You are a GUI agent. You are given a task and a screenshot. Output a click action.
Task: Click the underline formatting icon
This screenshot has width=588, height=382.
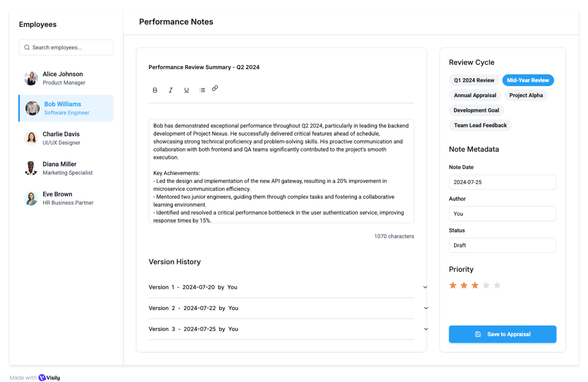pyautogui.click(x=186, y=90)
